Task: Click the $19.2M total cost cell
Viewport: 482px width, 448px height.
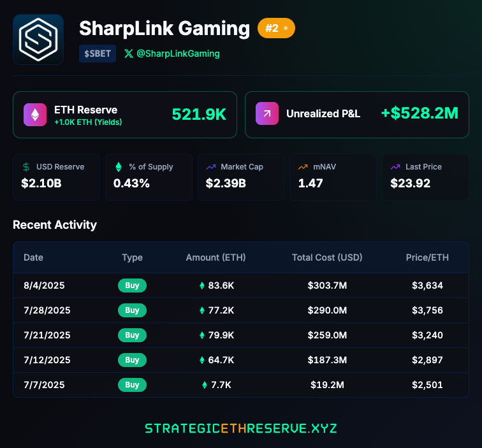Action: (327, 385)
